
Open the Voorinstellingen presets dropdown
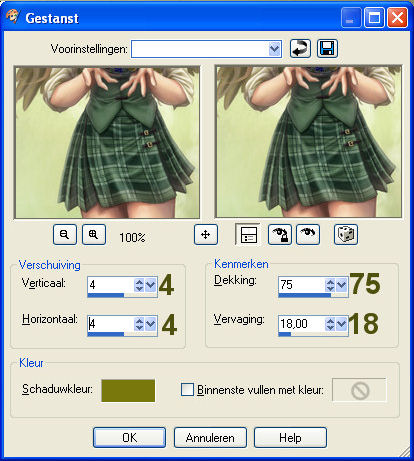[274, 49]
